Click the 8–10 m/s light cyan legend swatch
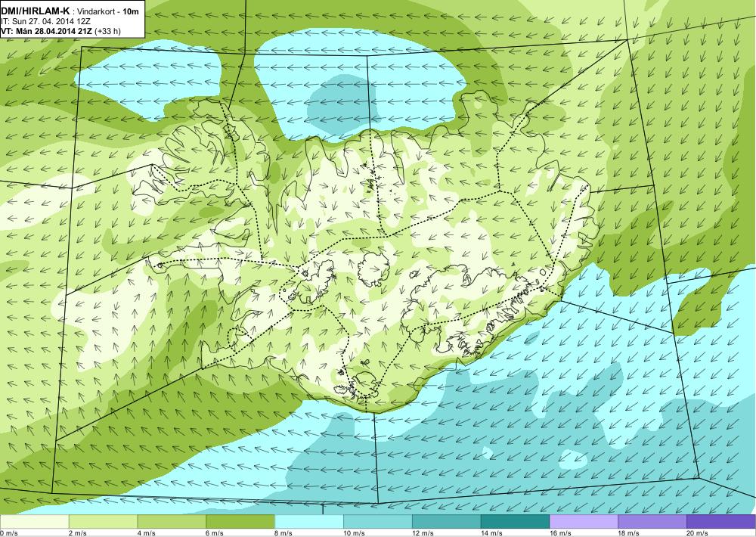Screen dimensions: 756x537 click(x=309, y=522)
